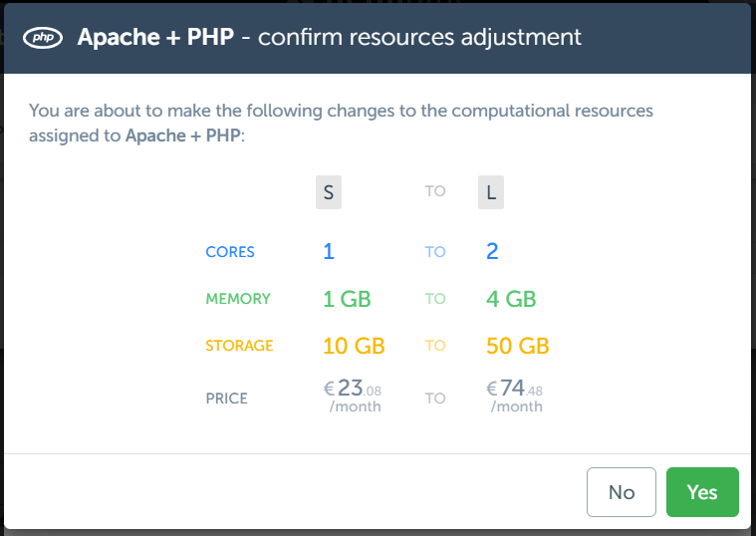
Task: Click the STORAGE label
Action: (x=239, y=346)
